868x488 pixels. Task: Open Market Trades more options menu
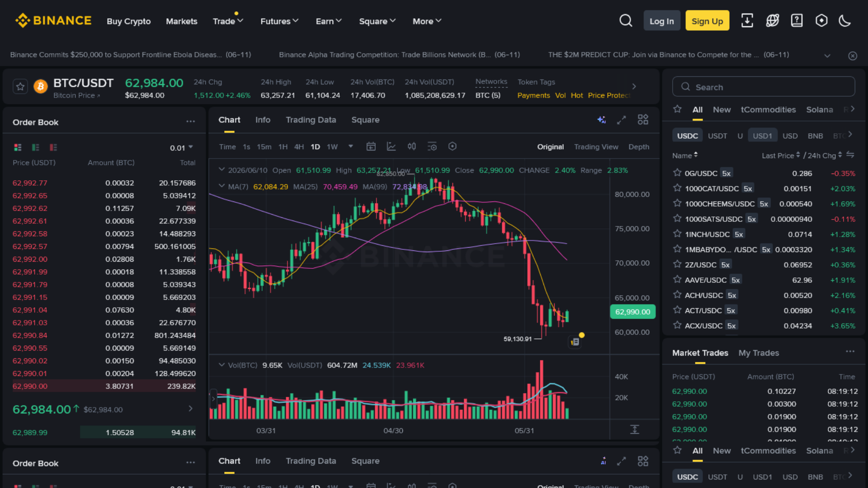(850, 352)
